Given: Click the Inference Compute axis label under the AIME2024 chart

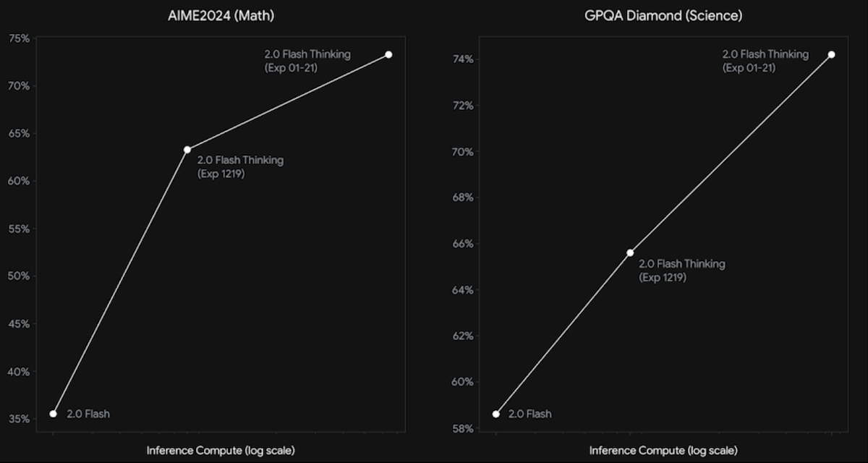Looking at the screenshot, I should tap(221, 451).
